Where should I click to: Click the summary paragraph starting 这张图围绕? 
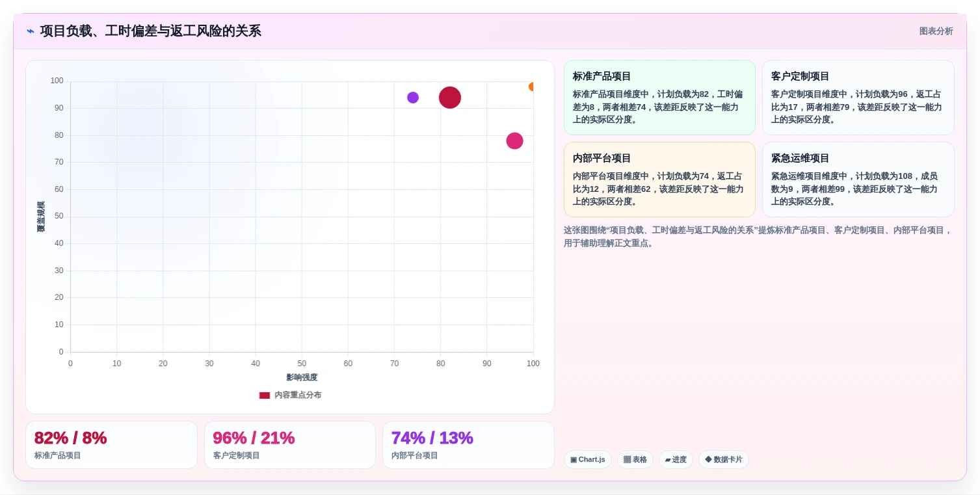(x=758, y=236)
